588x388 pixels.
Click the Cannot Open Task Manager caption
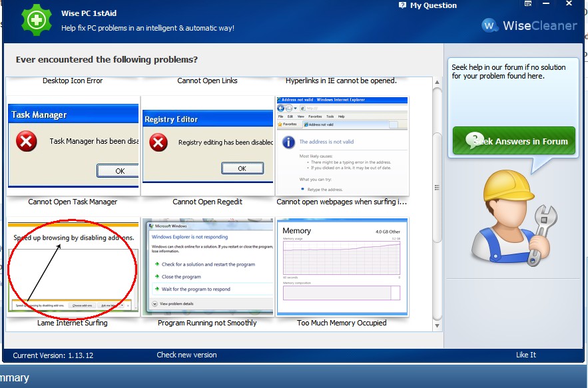click(x=73, y=202)
